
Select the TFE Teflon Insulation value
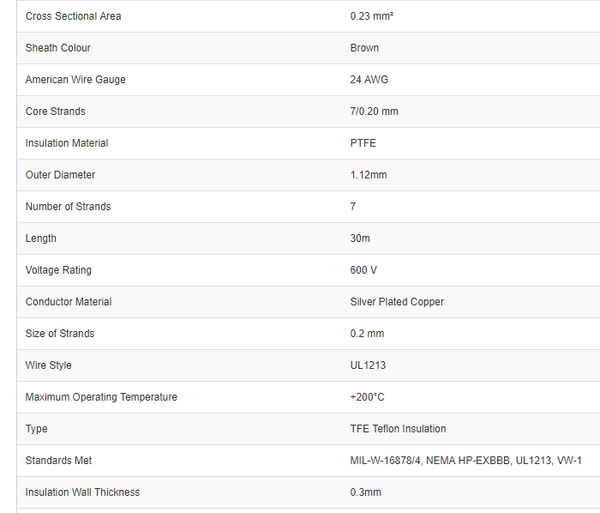[x=398, y=429]
